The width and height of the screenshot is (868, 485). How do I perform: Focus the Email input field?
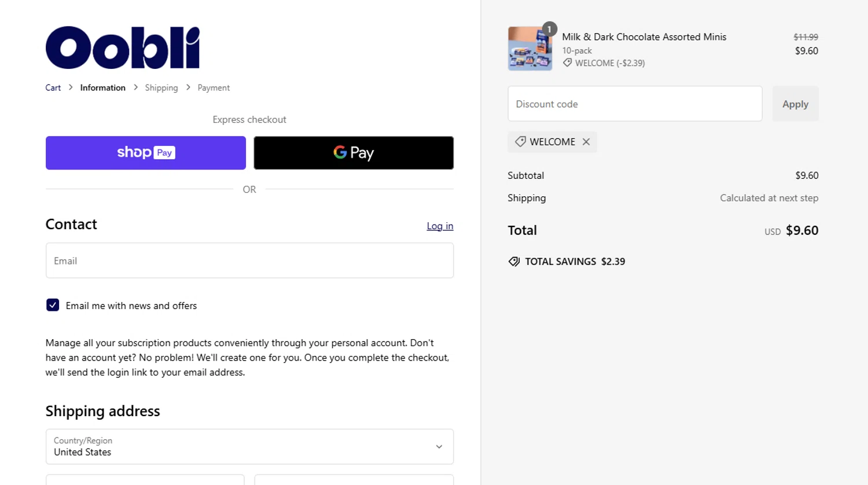click(249, 260)
